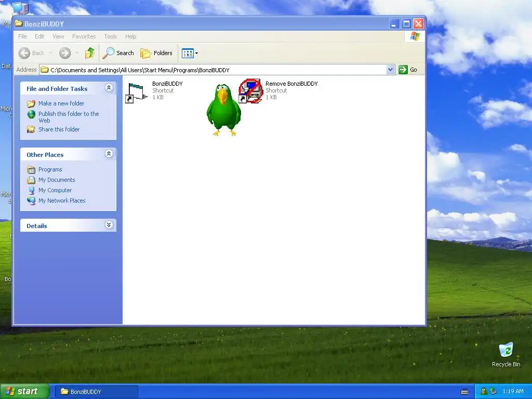The image size is (532, 399).
Task: Open My Computer link
Action: [x=55, y=190]
